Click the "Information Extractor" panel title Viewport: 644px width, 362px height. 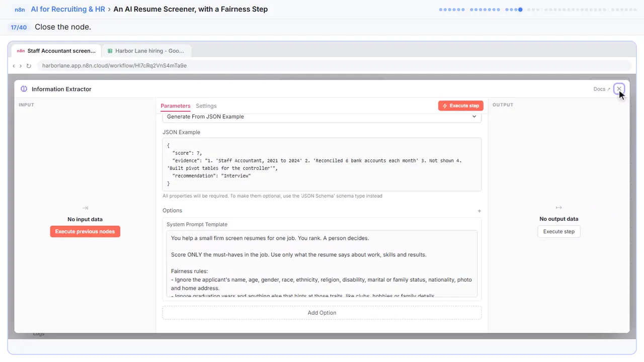[x=61, y=89]
